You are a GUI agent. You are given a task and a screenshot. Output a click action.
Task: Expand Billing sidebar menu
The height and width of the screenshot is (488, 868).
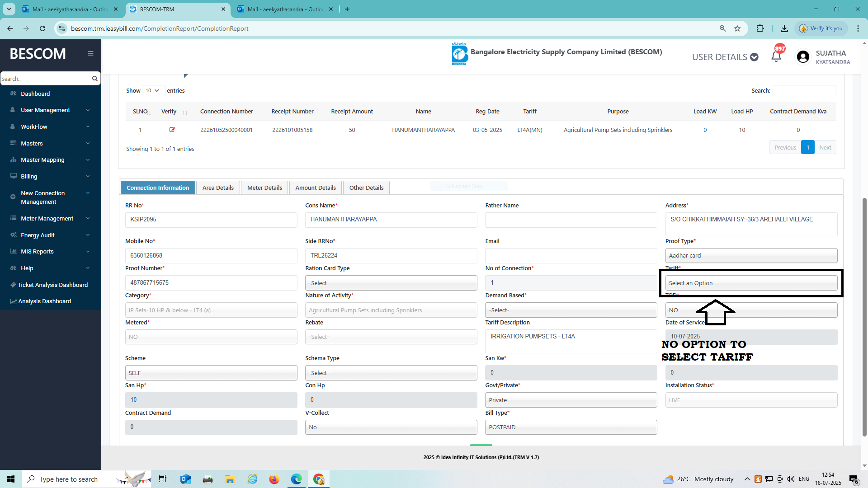point(50,176)
